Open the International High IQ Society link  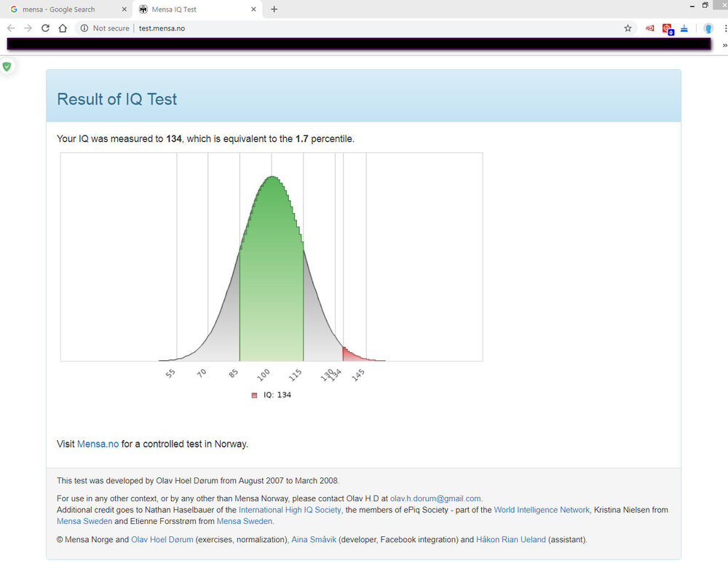pyautogui.click(x=290, y=510)
